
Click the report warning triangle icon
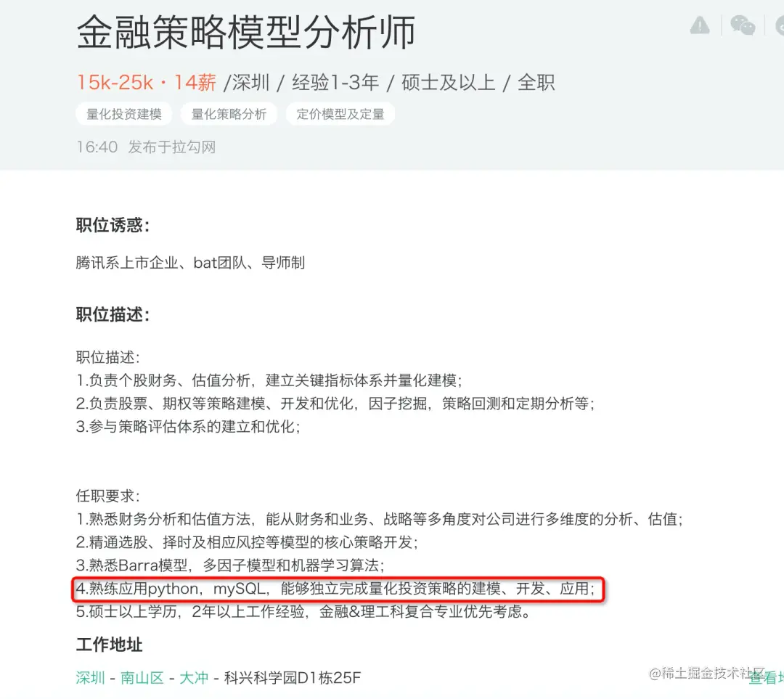coord(700,25)
